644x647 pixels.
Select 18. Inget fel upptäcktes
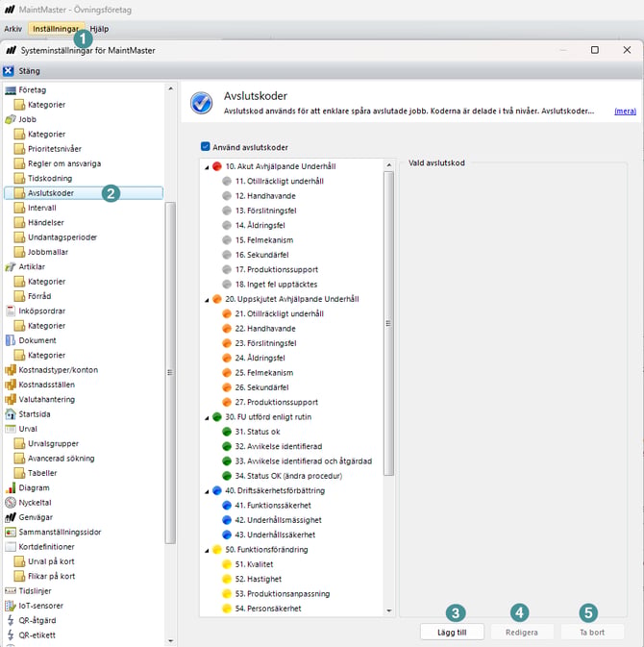pos(276,285)
